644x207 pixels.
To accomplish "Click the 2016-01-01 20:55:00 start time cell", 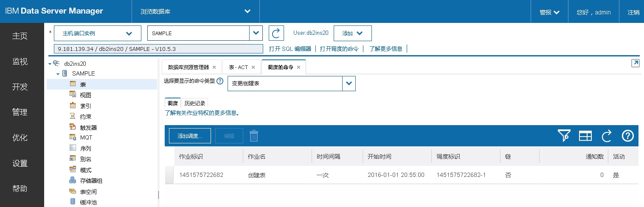I will 396,175.
